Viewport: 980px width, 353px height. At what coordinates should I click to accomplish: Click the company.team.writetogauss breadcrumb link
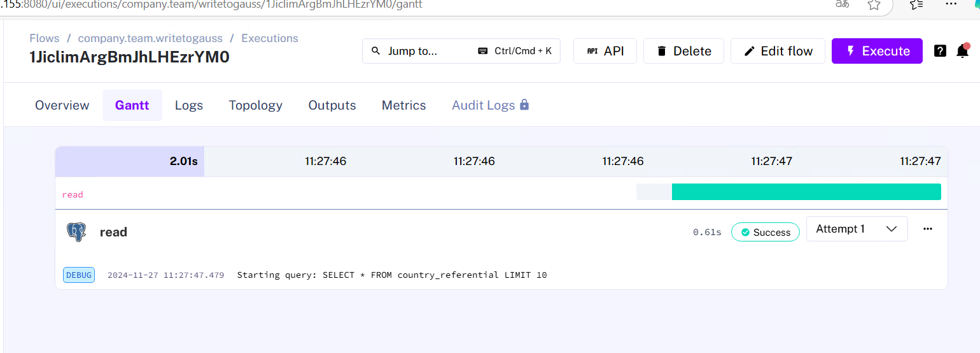(150, 38)
